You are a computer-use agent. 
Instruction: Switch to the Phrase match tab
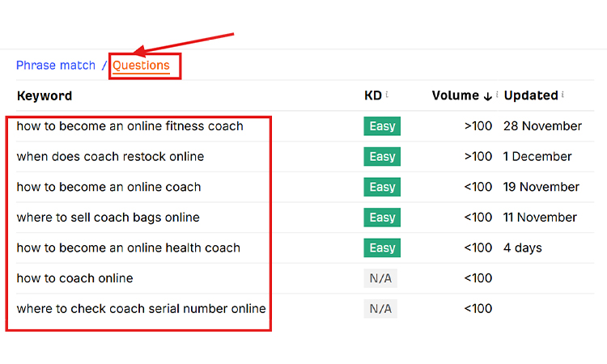pyautogui.click(x=55, y=66)
